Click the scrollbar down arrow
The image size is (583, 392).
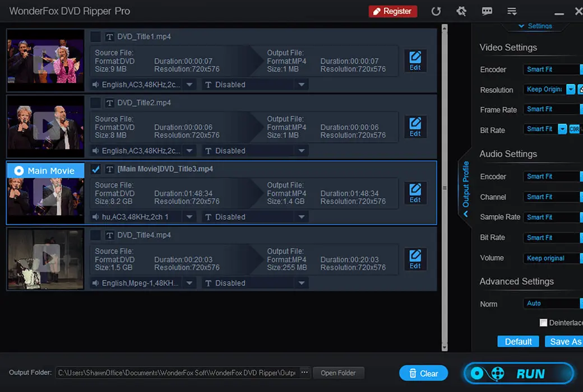pyautogui.click(x=445, y=348)
